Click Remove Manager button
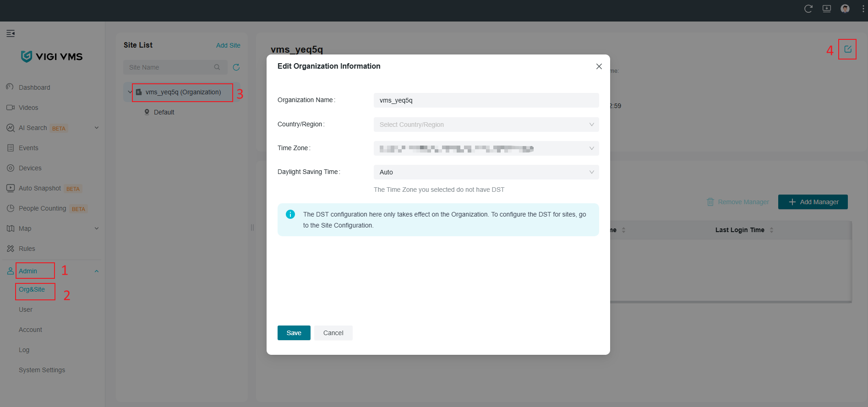Image resolution: width=868 pixels, height=407 pixels. tap(738, 202)
